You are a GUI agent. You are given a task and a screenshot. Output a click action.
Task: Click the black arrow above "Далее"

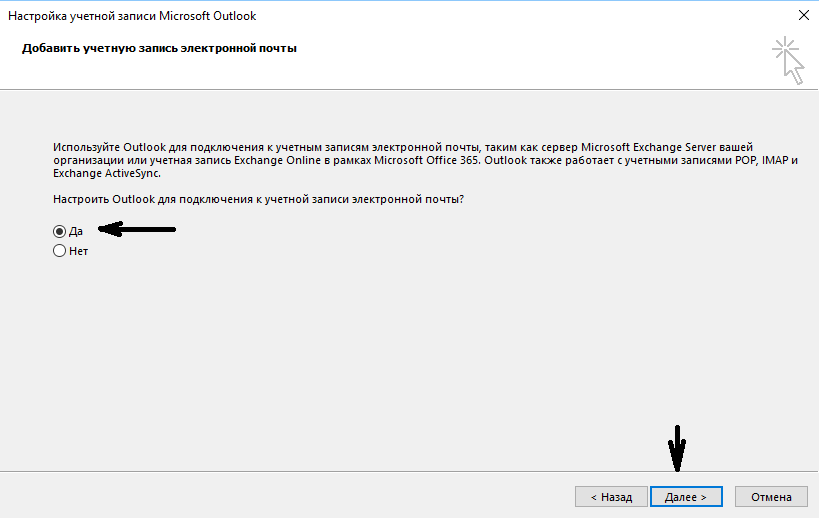coord(677,449)
